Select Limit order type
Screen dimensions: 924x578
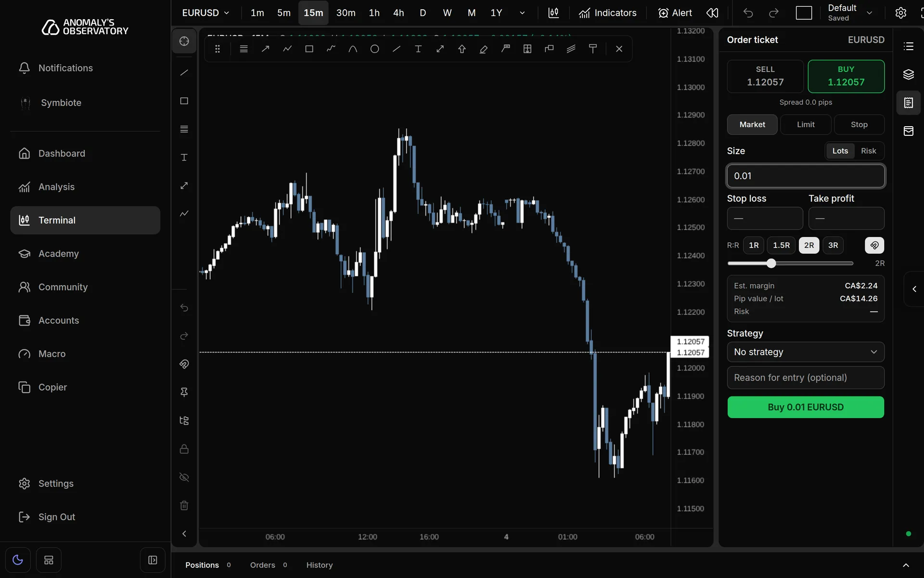806,125
